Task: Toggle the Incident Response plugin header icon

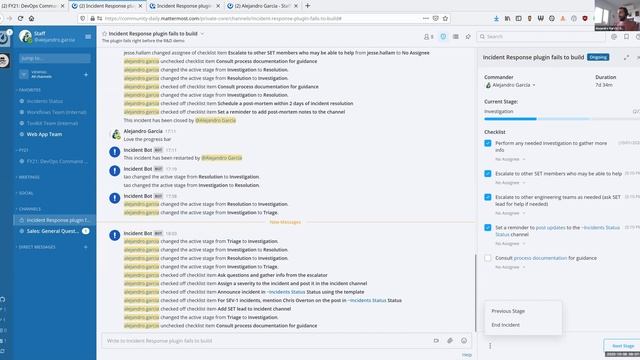Action: click(x=443, y=37)
